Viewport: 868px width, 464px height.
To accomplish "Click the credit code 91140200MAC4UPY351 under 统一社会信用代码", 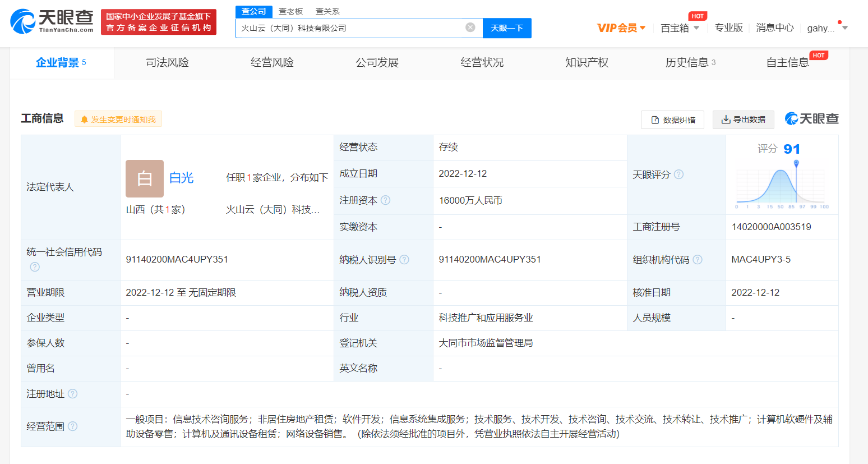I will click(x=177, y=259).
